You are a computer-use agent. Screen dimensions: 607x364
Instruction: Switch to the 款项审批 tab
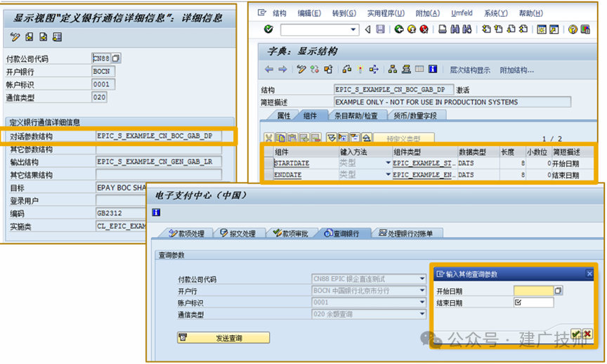291,233
